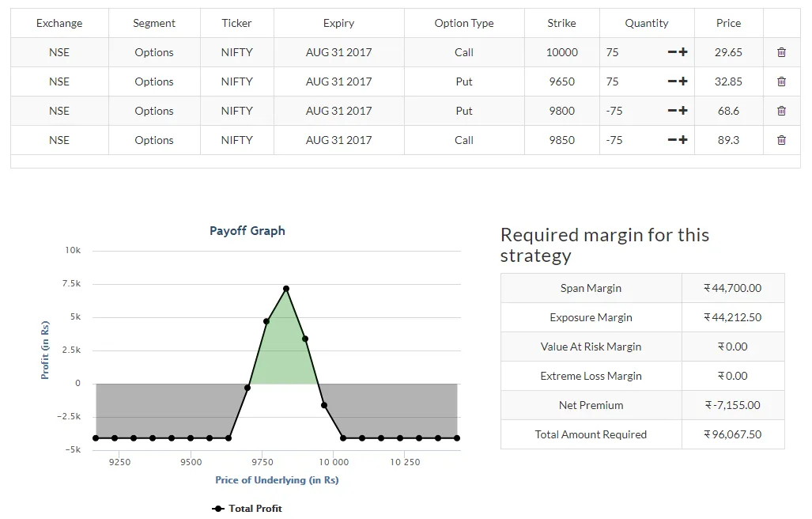The height and width of the screenshot is (519, 812).
Task: Select the Net Premium amount
Action: [x=732, y=404]
